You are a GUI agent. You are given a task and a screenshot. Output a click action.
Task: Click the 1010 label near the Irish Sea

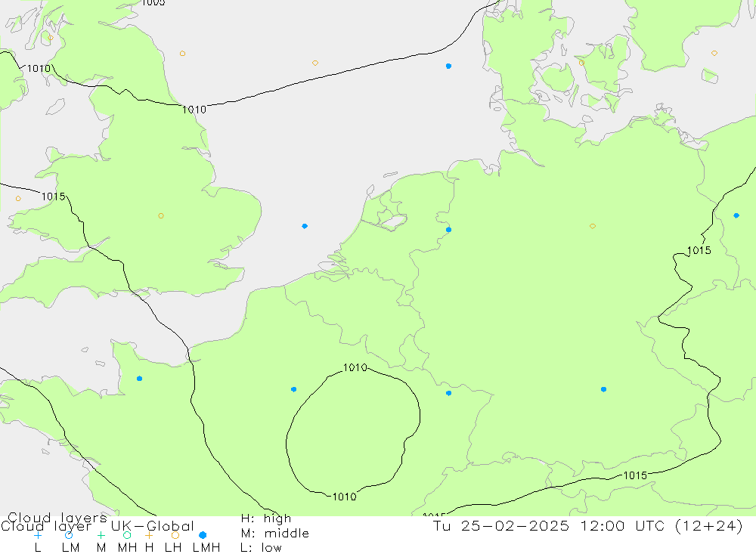(x=39, y=69)
